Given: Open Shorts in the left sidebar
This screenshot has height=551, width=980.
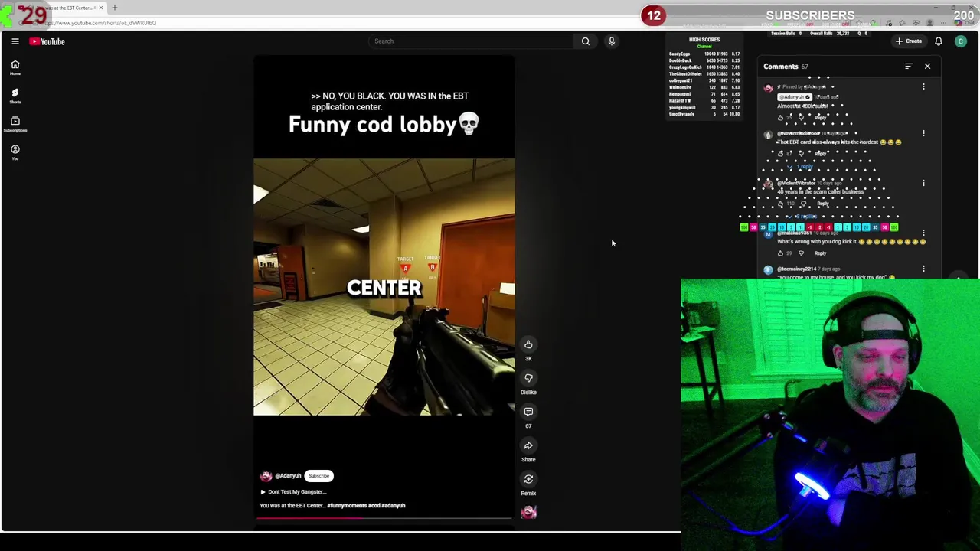Looking at the screenshot, I should [x=15, y=96].
